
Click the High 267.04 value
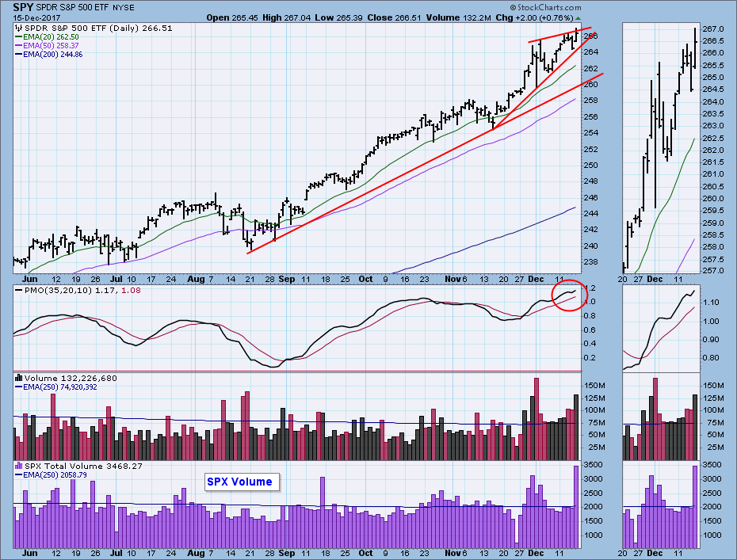click(287, 18)
